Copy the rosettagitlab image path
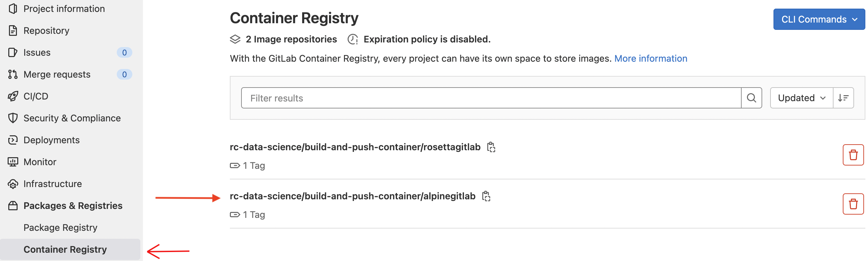868x261 pixels. 491,147
